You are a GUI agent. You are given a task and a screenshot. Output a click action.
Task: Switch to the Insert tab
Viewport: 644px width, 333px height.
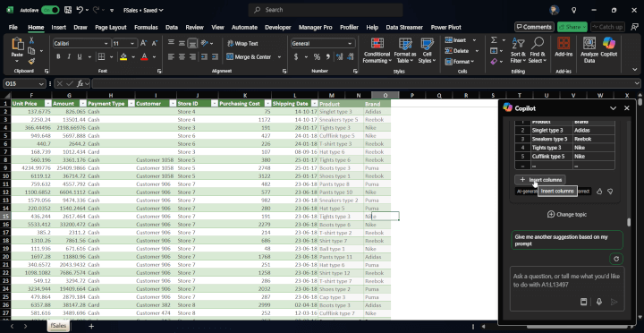[x=59, y=27]
